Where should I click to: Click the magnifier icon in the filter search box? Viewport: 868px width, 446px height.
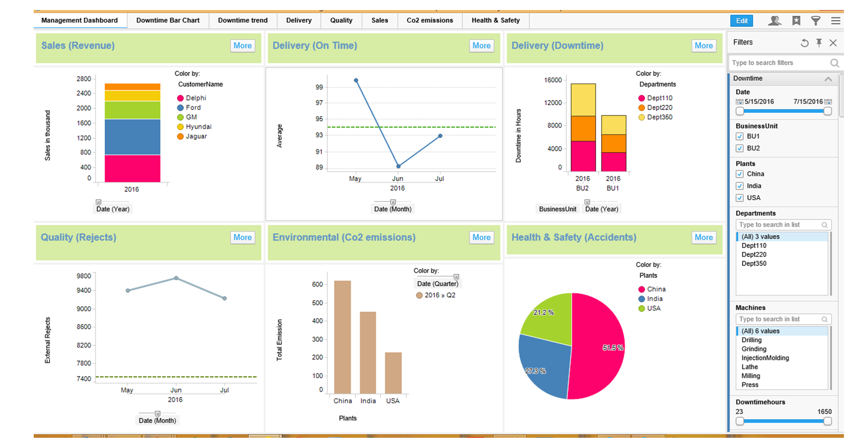(x=834, y=63)
